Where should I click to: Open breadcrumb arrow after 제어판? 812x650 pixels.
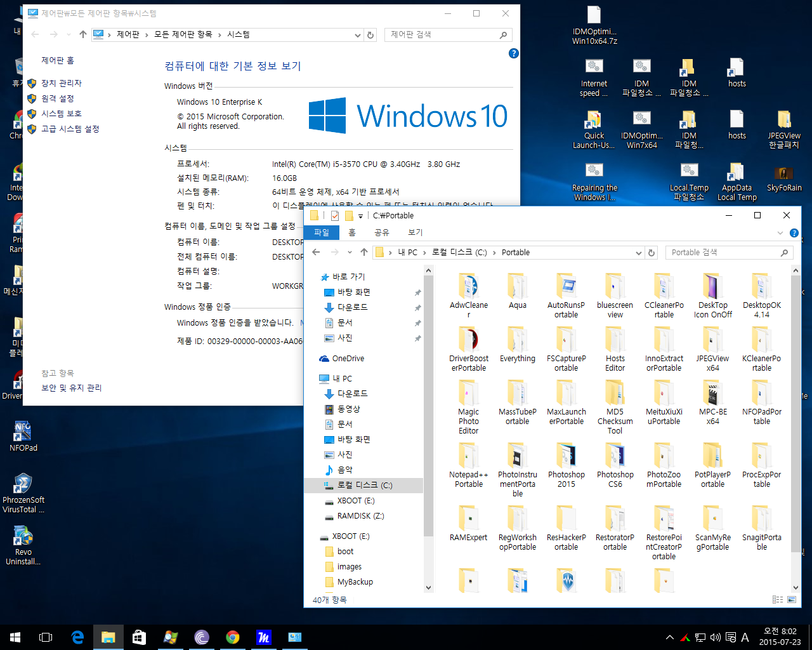[x=147, y=35]
